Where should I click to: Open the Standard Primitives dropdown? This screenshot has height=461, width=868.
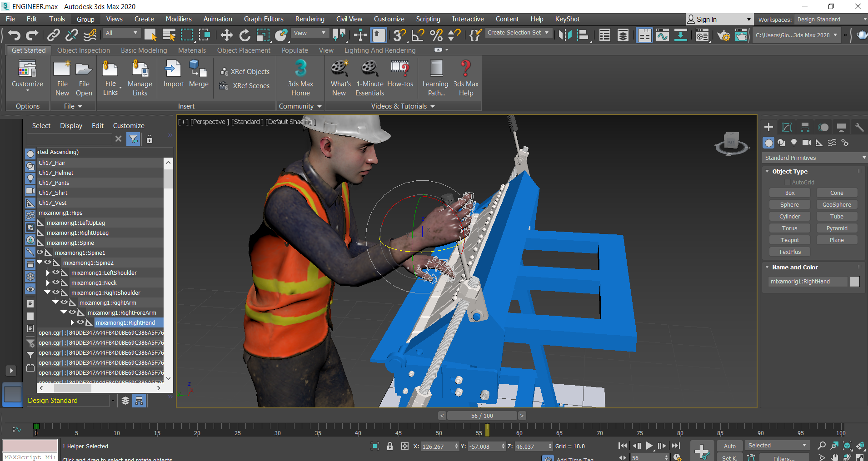click(x=814, y=158)
